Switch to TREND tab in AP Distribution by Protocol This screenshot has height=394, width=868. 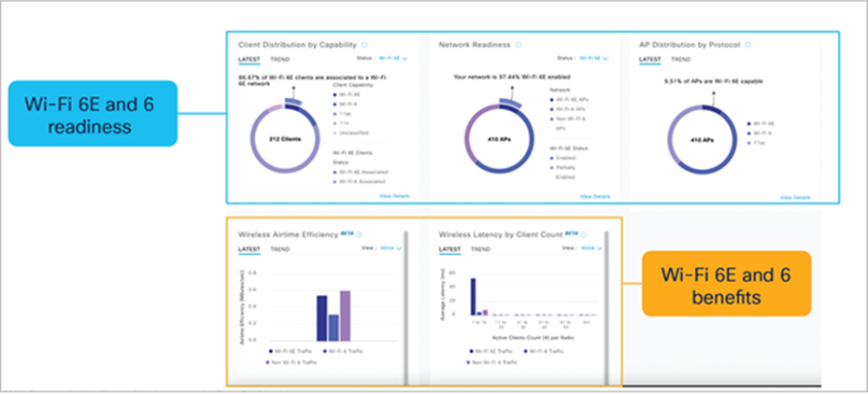(x=680, y=60)
